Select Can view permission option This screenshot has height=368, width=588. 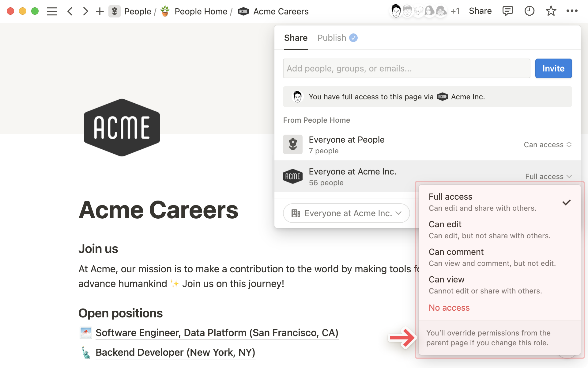click(446, 279)
